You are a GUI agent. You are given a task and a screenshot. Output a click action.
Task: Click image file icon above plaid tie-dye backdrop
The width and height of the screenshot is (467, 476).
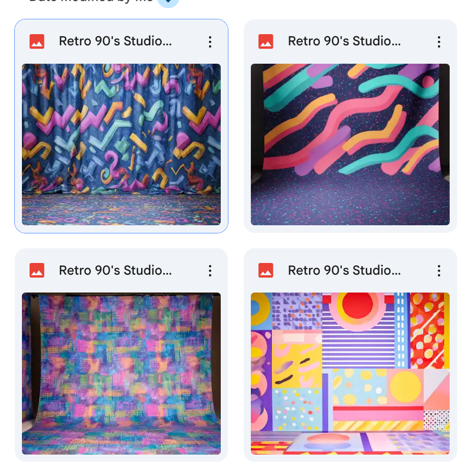tap(37, 271)
